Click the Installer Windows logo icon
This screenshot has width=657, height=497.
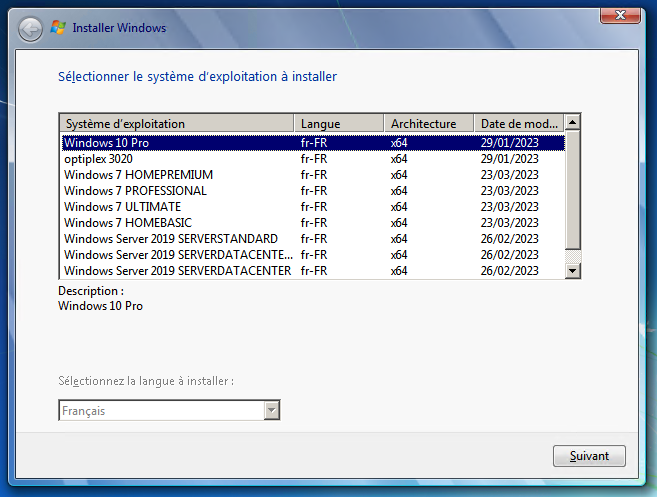[59, 28]
